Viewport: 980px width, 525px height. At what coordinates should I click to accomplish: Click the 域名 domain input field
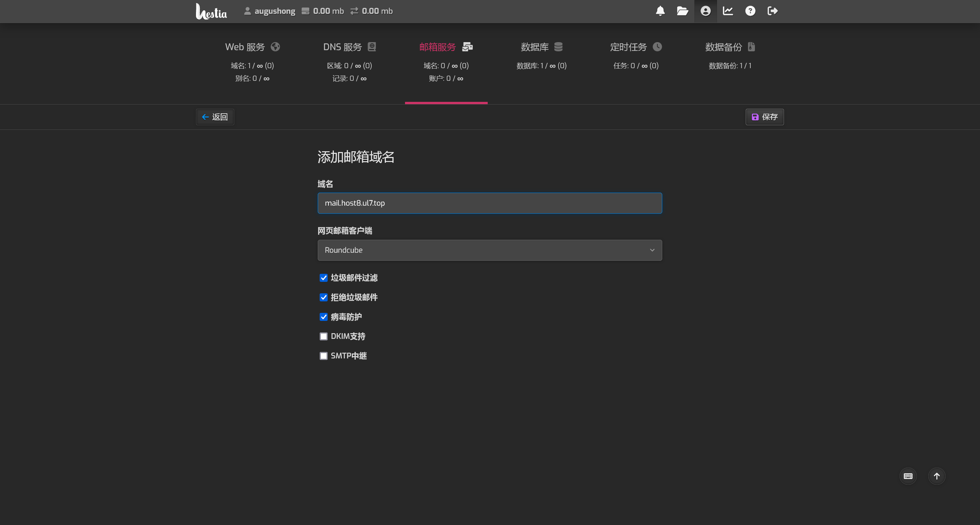490,203
